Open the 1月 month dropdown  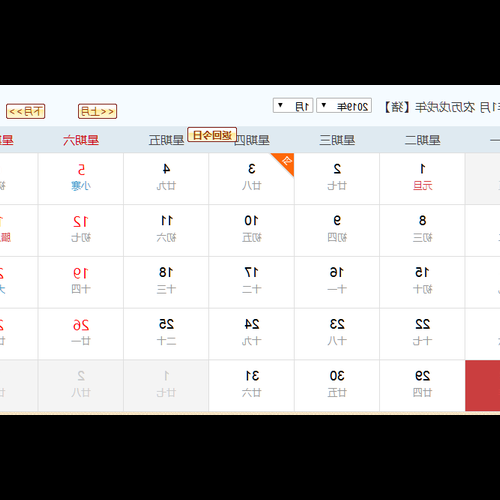pyautogui.click(x=293, y=106)
